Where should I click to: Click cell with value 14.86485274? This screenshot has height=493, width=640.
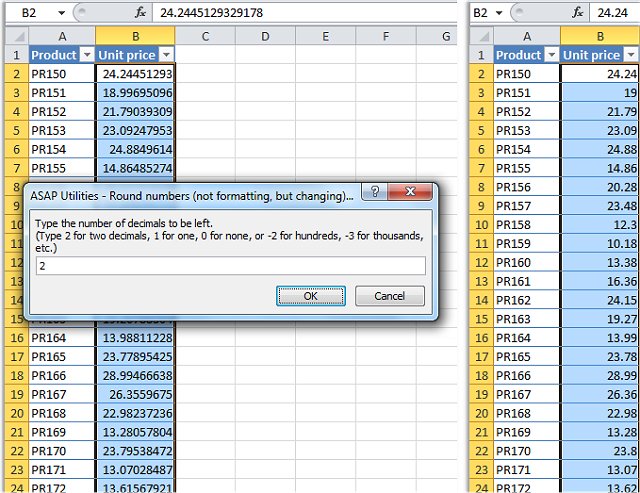[135, 168]
